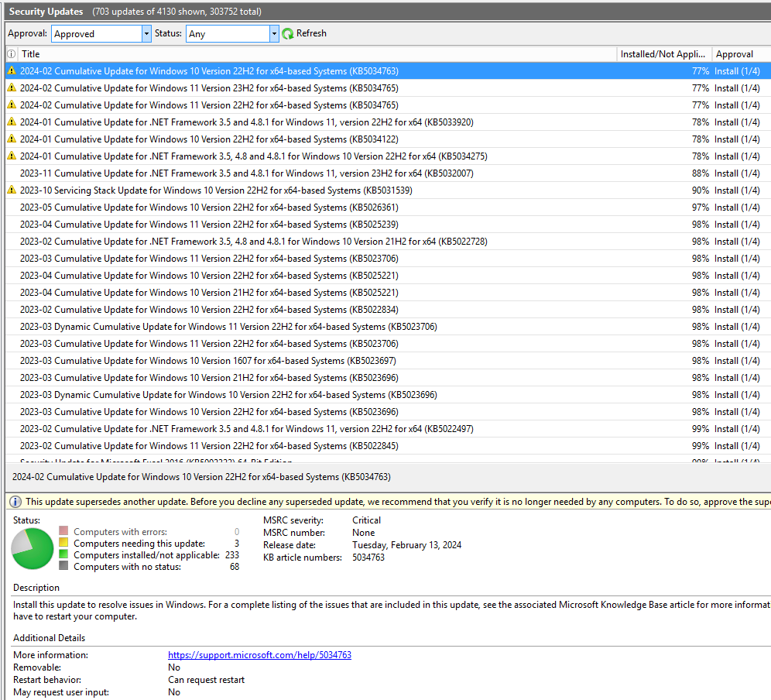Click the Can request restart value
Image resolution: width=771 pixels, height=700 pixels.
(206, 680)
